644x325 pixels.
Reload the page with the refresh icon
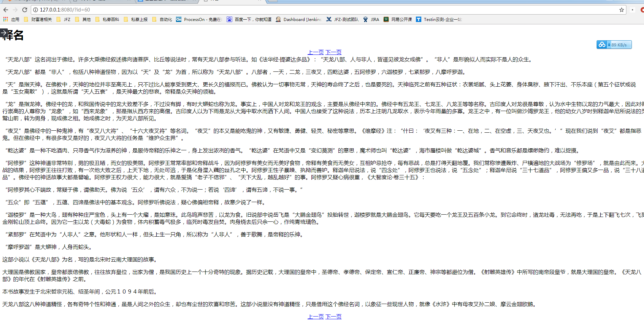pos(25,10)
